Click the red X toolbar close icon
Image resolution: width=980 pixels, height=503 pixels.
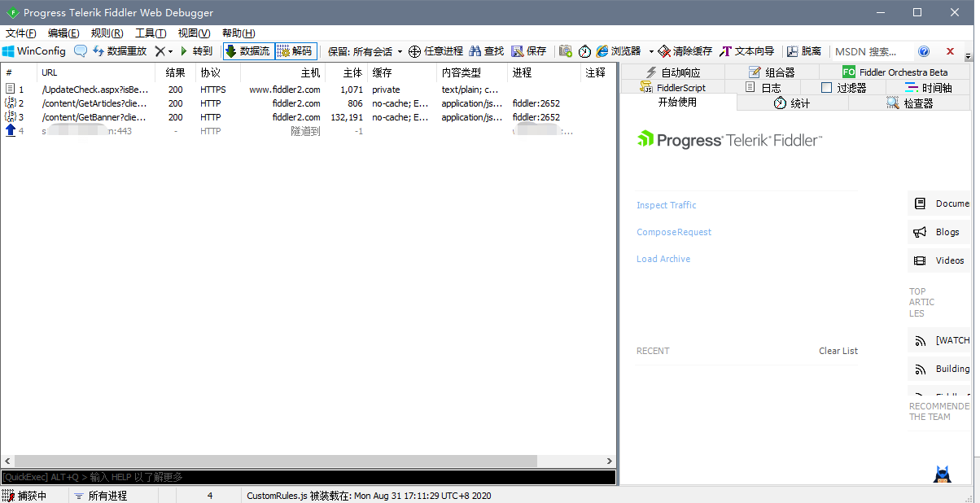[950, 51]
